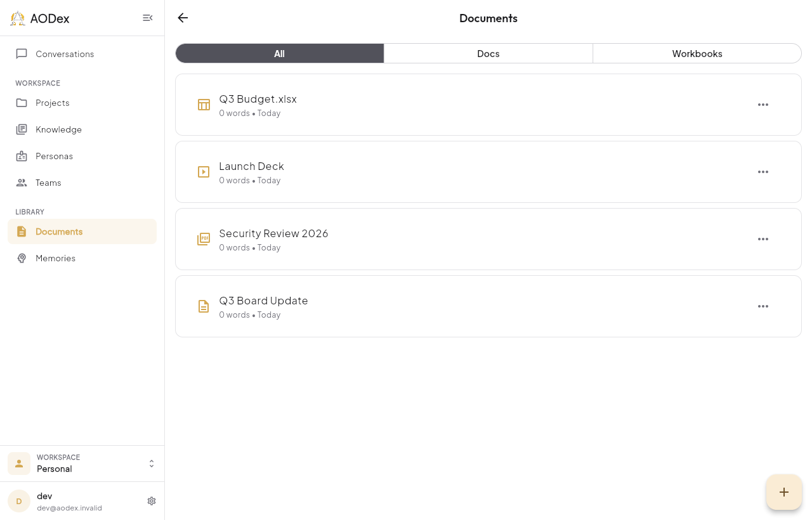Open Teams in the sidebar

(x=82, y=183)
